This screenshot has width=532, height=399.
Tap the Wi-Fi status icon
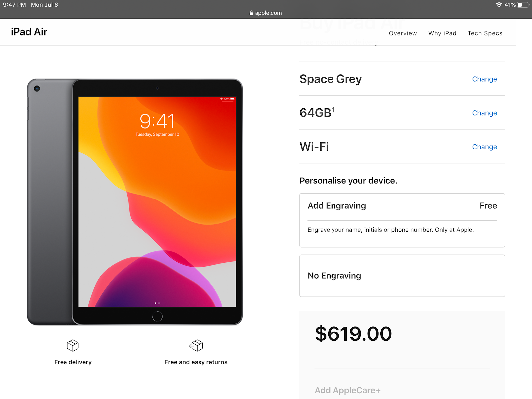(x=499, y=5)
